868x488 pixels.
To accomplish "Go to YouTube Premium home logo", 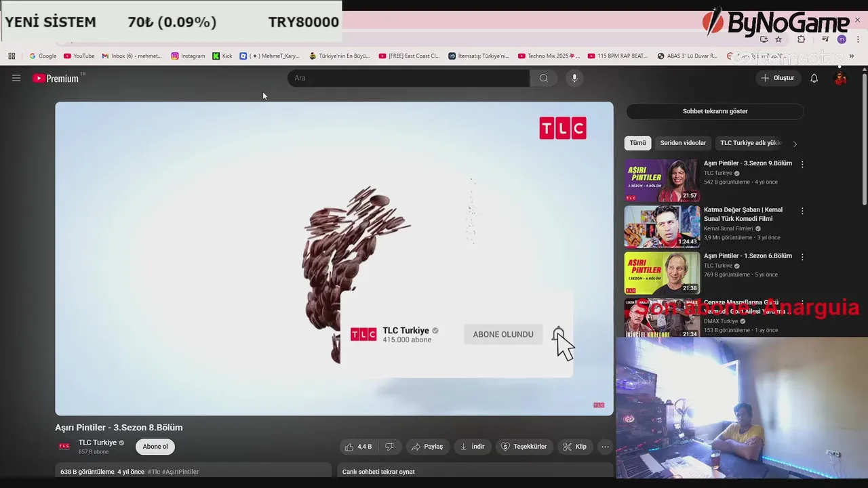I will click(x=56, y=78).
